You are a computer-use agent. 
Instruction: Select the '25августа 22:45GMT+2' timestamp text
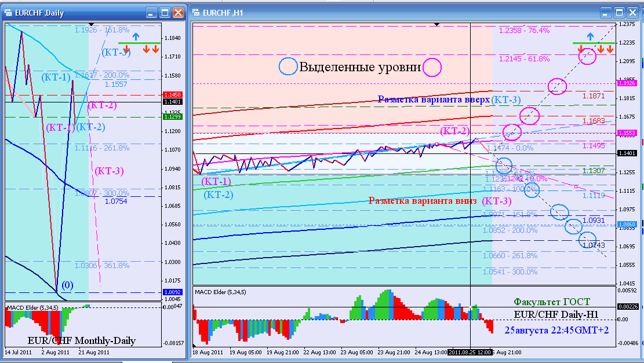(x=556, y=330)
